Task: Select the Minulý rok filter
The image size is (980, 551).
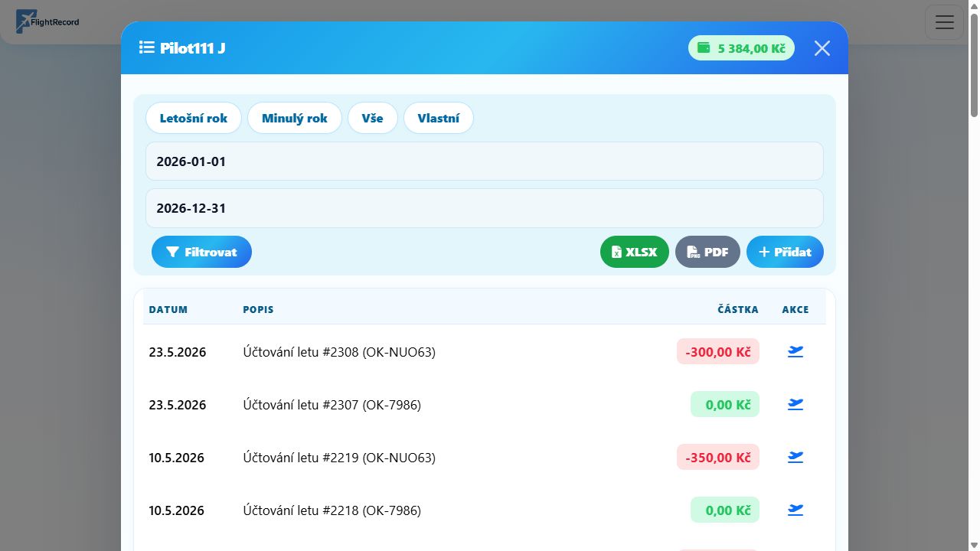Action: click(x=295, y=118)
